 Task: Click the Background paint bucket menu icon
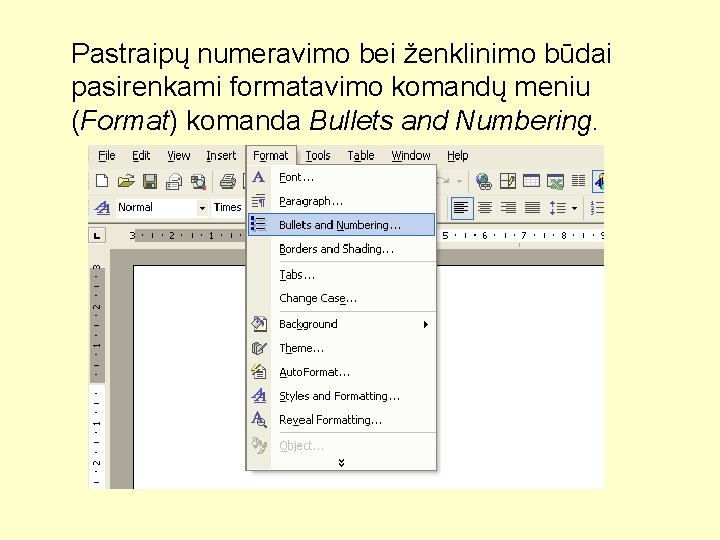pos(259,324)
